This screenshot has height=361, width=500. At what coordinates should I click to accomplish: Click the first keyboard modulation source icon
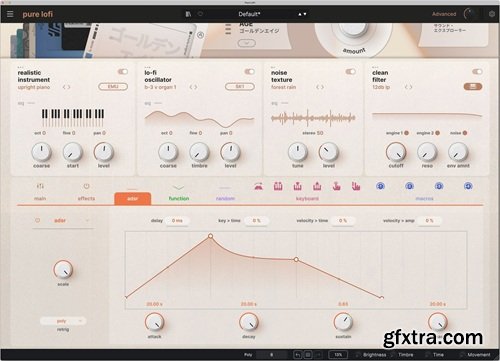(259, 187)
